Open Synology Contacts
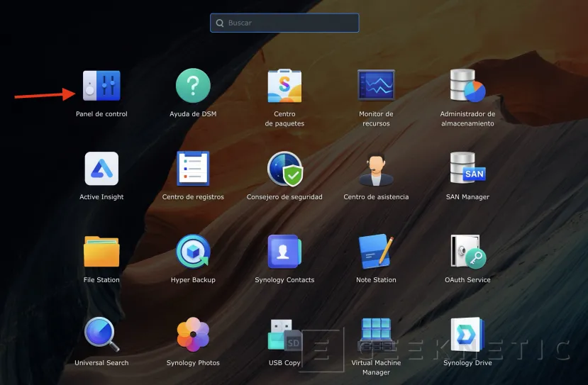Screen dimensions: 588x385 pos(284,252)
